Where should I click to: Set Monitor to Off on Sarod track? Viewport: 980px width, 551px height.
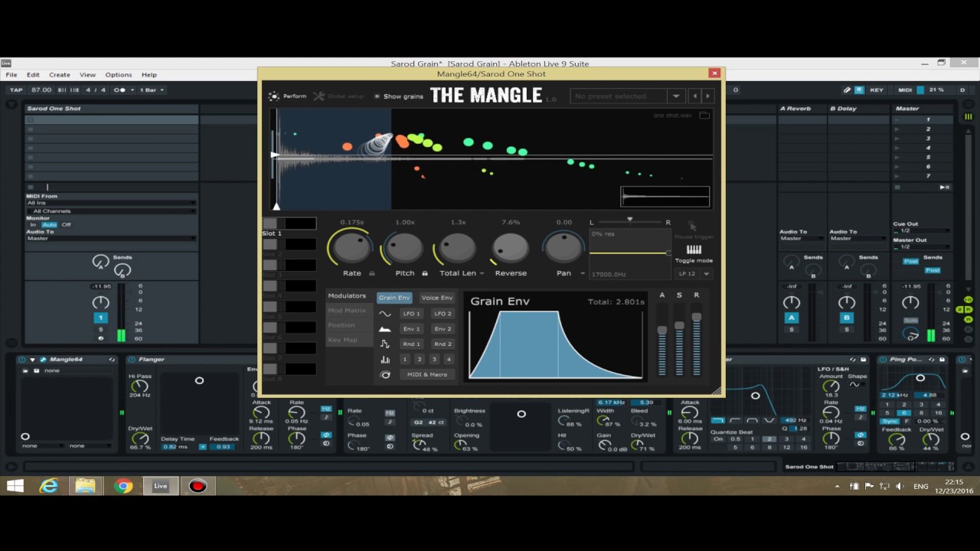(x=67, y=225)
